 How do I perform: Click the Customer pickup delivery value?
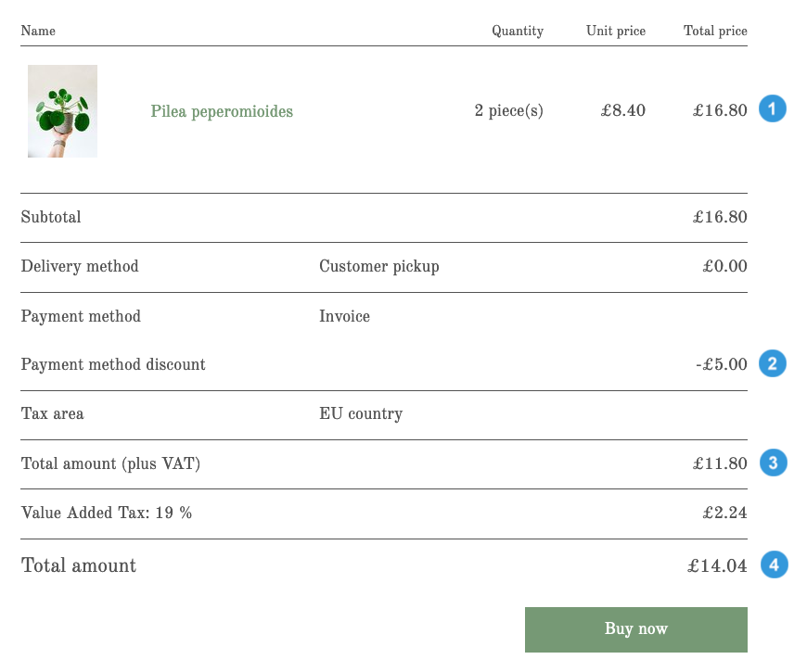tap(378, 266)
